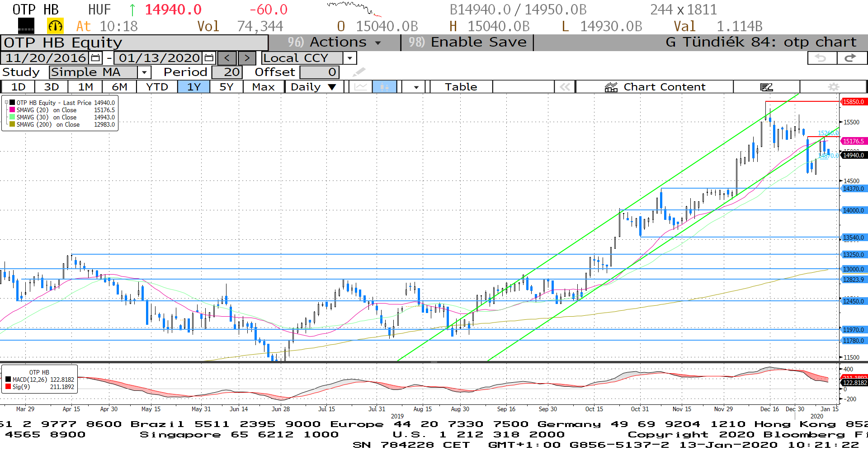
Task: Click the Sig(9) red legend swatch
Action: tap(8, 387)
